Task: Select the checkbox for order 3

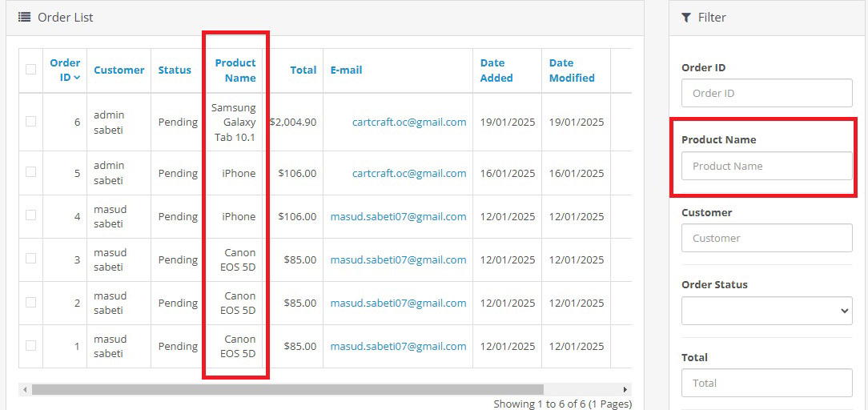Action: point(31,259)
